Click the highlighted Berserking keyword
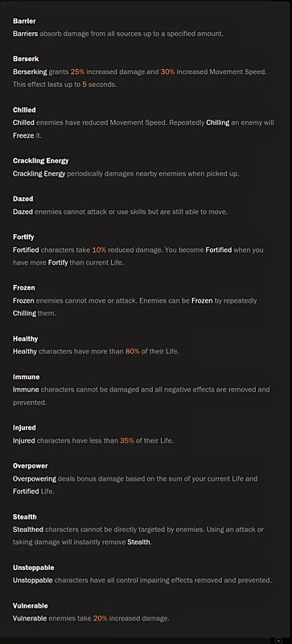This screenshot has width=292, height=644. 30,72
